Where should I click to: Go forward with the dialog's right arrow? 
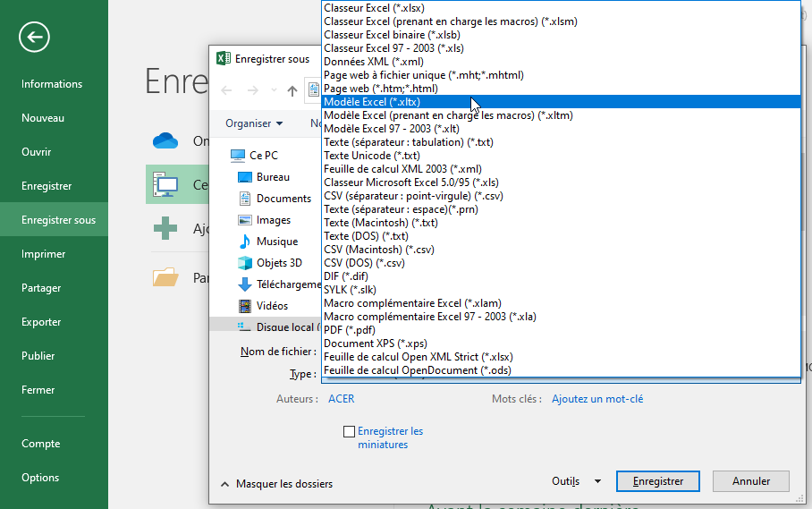[x=253, y=90]
